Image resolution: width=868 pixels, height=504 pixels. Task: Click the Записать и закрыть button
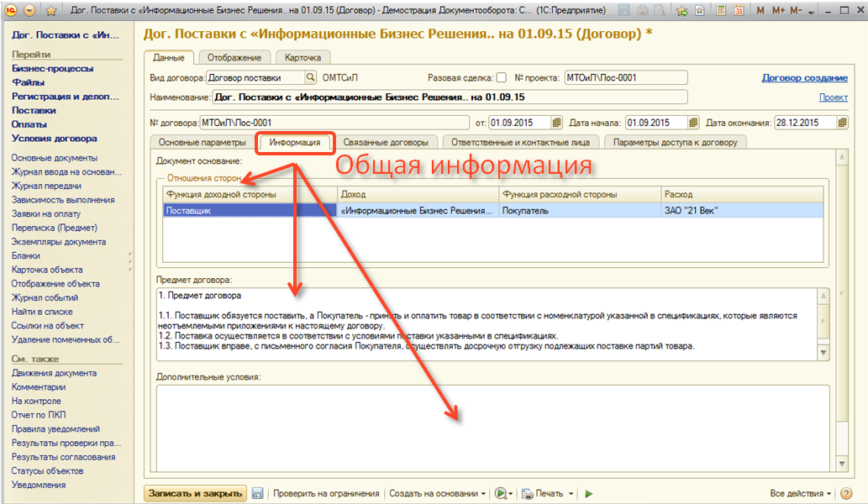tap(195, 494)
